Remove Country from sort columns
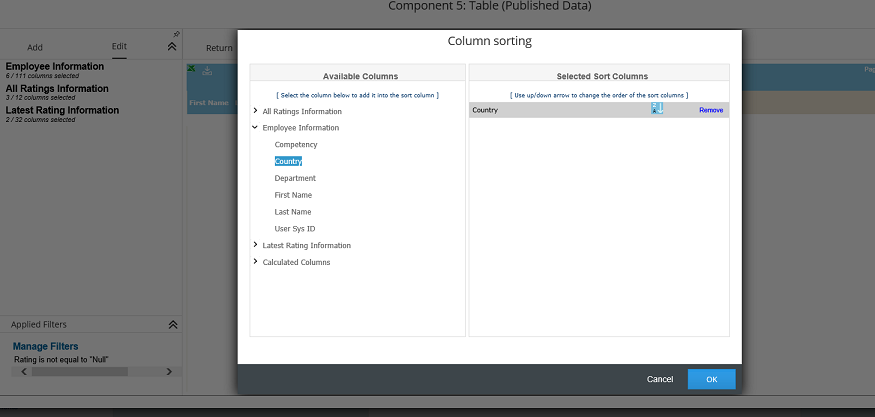The image size is (875, 417). [711, 110]
